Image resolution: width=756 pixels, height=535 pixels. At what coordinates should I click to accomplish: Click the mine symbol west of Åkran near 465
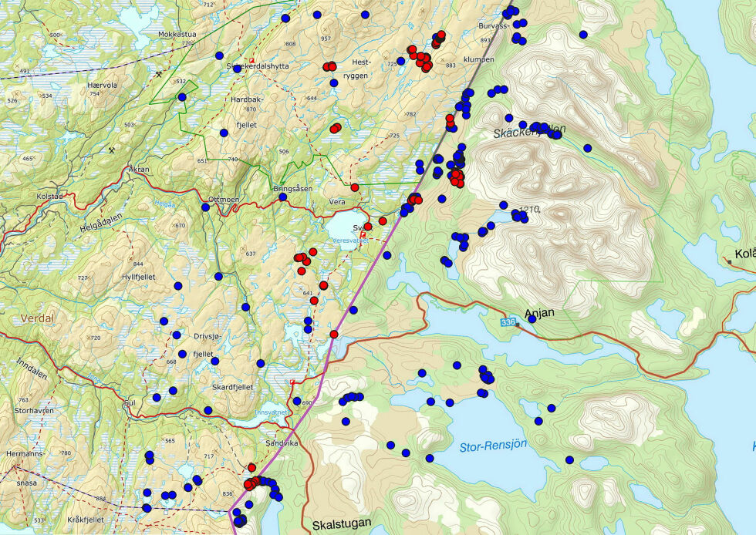(112, 150)
